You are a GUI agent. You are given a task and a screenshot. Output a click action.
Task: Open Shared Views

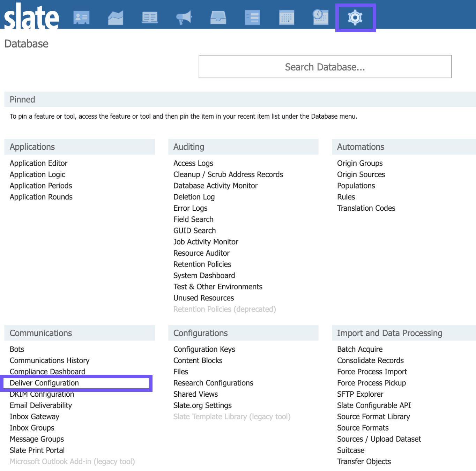click(196, 394)
